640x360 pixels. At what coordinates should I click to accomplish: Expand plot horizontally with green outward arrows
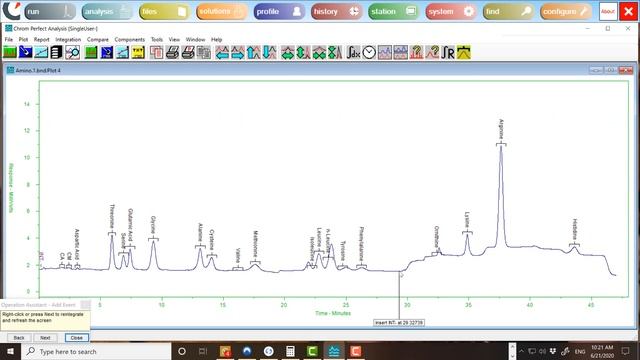coord(288,53)
